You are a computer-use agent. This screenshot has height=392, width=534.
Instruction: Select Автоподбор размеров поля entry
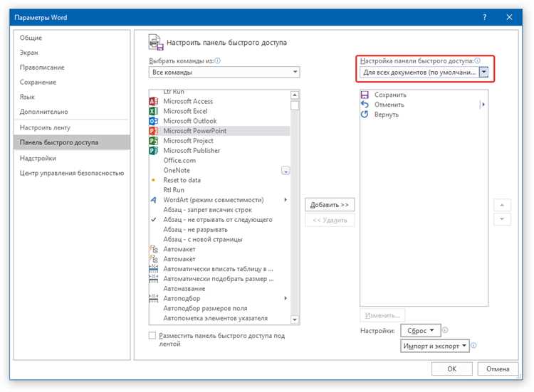(x=220, y=308)
